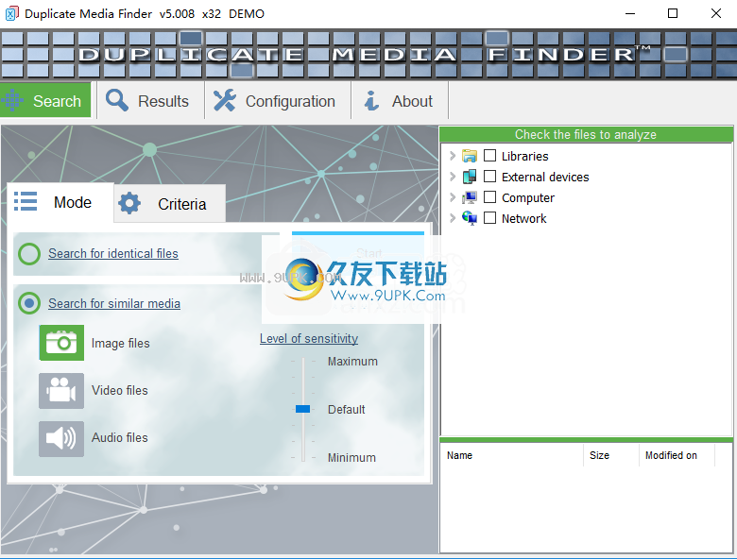Check the External devices checkbox

click(489, 177)
